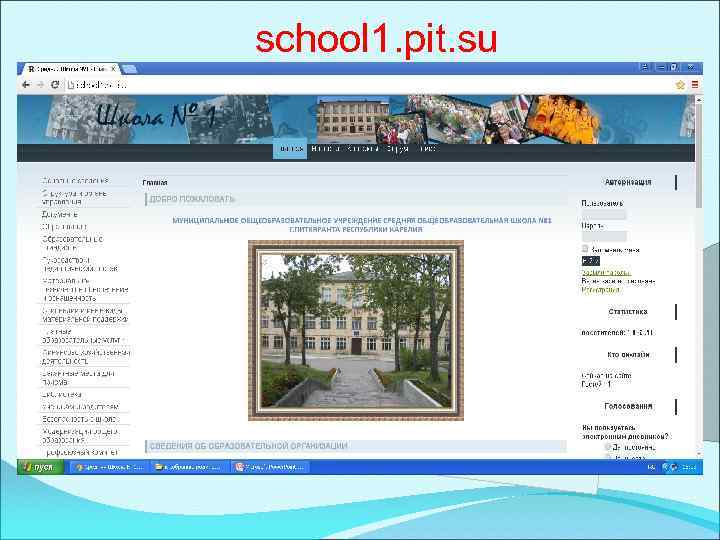Viewport: 720px width, 540px height.
Task: Click the page scrollbar up arrow
Action: pos(699,99)
